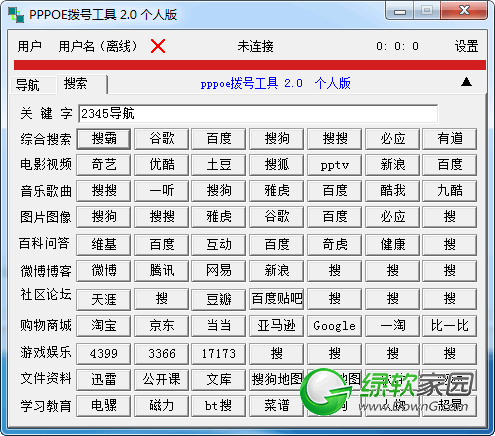Viewport: 495px width, 436px height.
Task: Click the 维基 encyclopedia button
Action: point(104,245)
